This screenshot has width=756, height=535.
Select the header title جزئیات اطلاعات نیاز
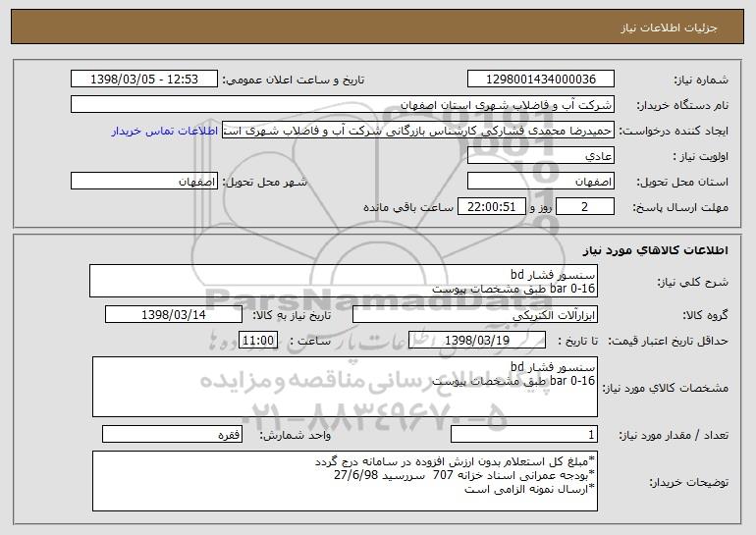670,27
